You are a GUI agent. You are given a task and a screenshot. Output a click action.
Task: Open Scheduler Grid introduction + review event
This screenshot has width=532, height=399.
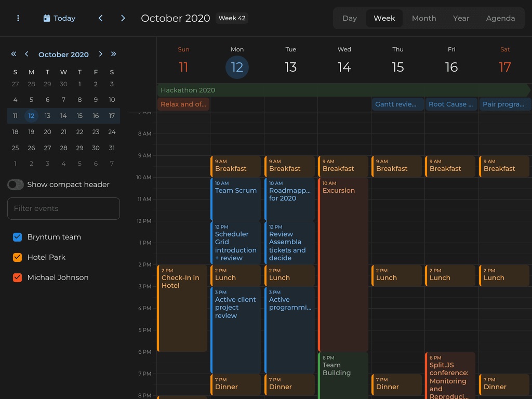click(236, 243)
